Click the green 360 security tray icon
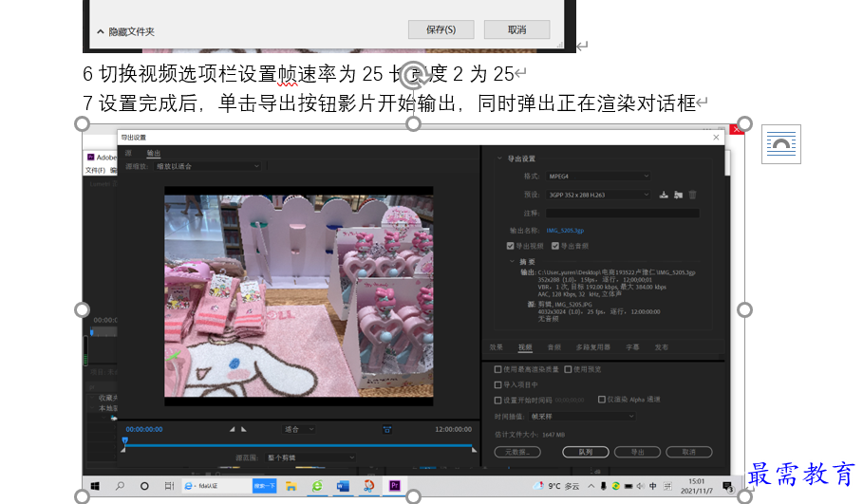 [x=615, y=486]
